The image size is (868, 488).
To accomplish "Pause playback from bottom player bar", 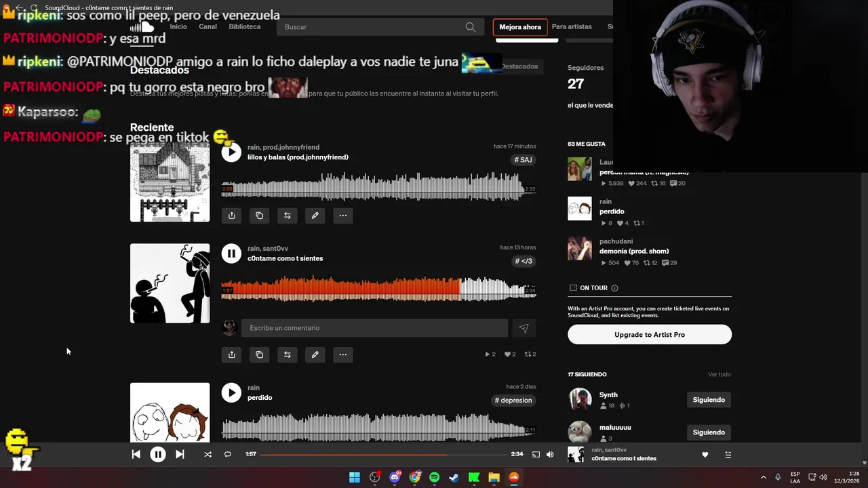I will coord(157,455).
